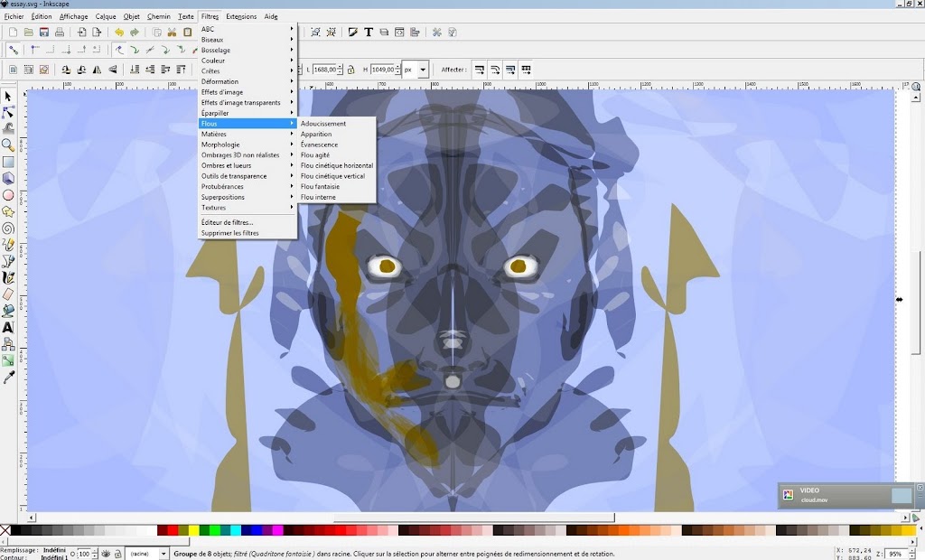Open the px units dropdown
Viewport: 925px width, 560px height.
(x=416, y=70)
